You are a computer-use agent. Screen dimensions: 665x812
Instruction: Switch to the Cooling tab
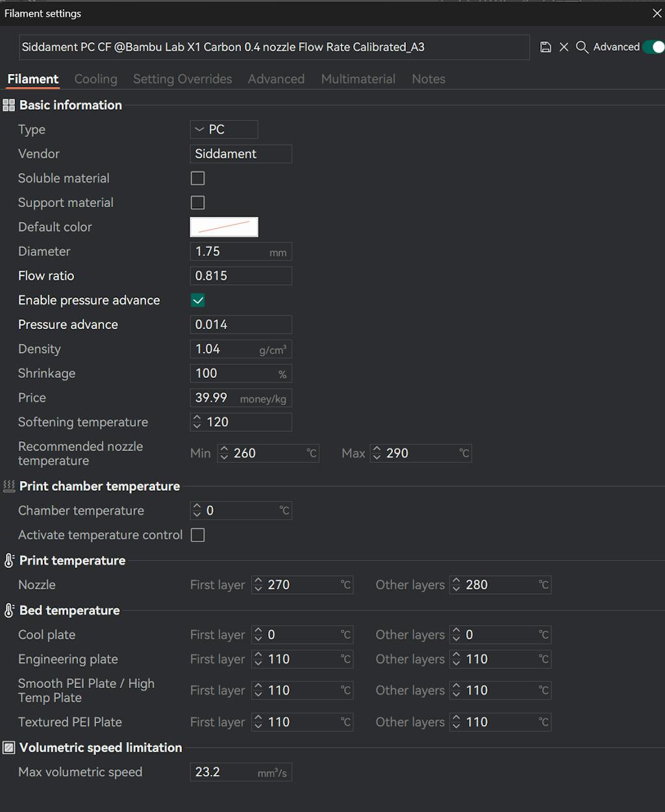tap(95, 79)
